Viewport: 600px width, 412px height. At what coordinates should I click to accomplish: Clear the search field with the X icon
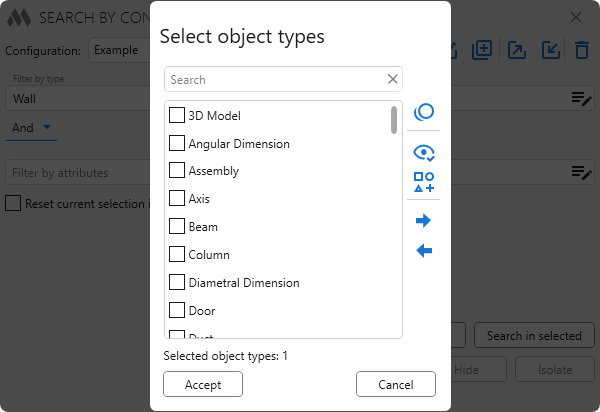[393, 80]
